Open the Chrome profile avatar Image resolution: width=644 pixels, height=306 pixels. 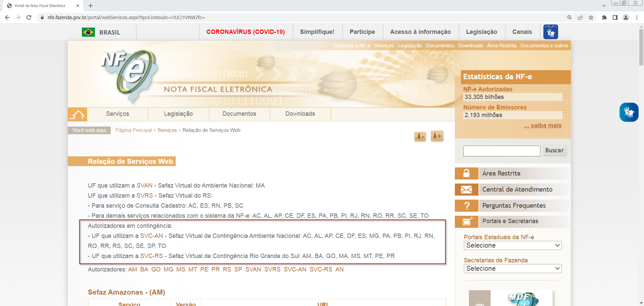(x=626, y=17)
